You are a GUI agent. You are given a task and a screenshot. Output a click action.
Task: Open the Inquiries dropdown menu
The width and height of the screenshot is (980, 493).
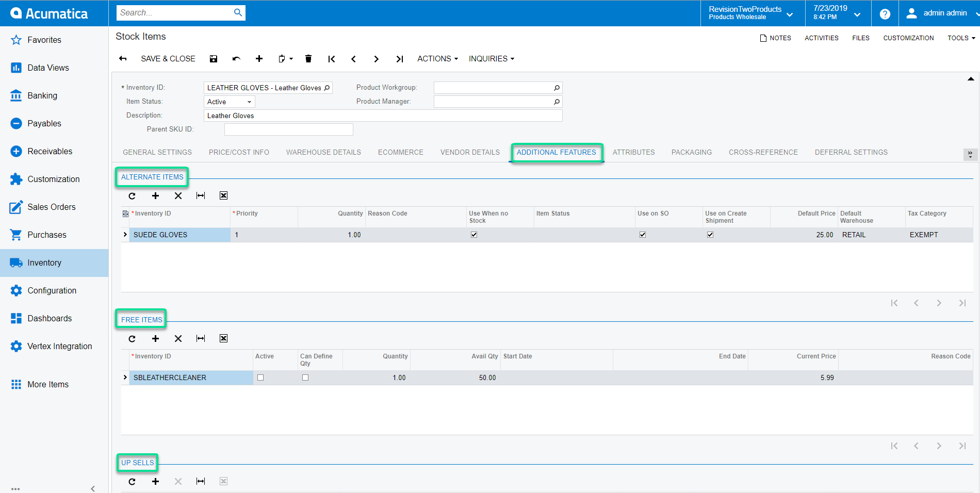point(491,59)
